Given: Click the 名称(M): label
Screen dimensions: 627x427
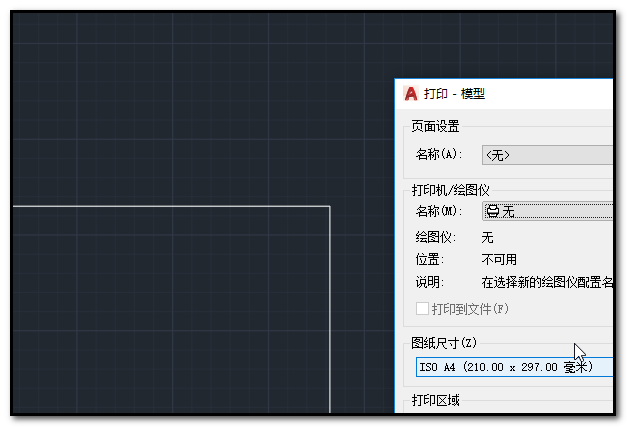Looking at the screenshot, I should 439,211.
